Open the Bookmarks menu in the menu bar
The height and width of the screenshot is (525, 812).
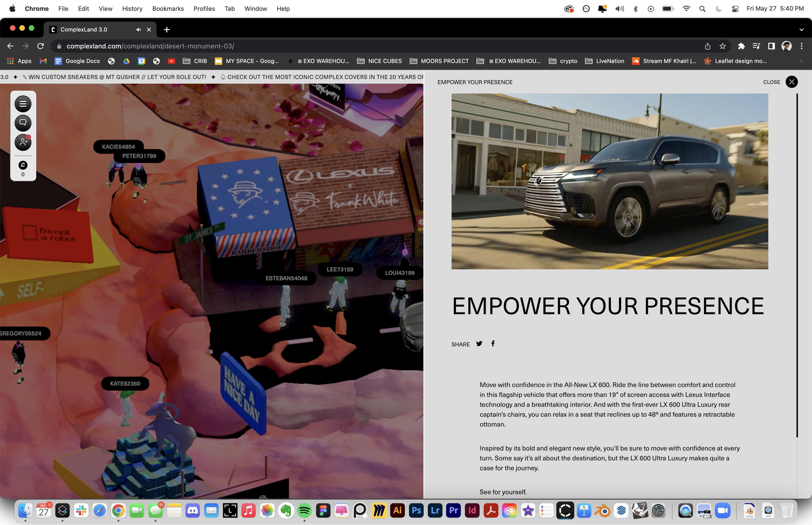click(168, 8)
